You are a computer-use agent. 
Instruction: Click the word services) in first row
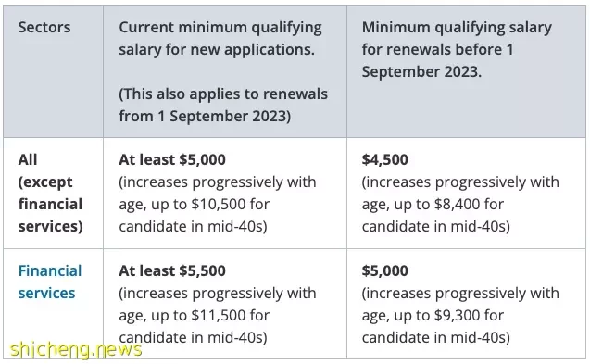tap(50, 226)
